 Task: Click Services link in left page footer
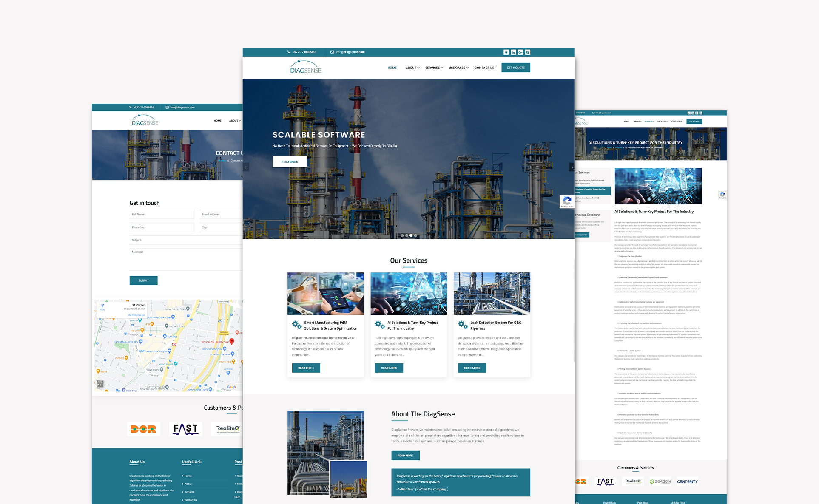coord(189,492)
